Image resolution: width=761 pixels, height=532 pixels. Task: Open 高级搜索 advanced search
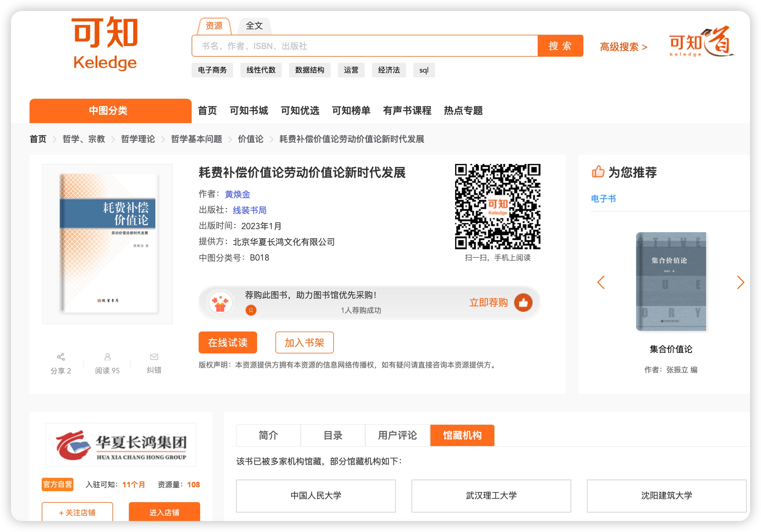coord(623,47)
